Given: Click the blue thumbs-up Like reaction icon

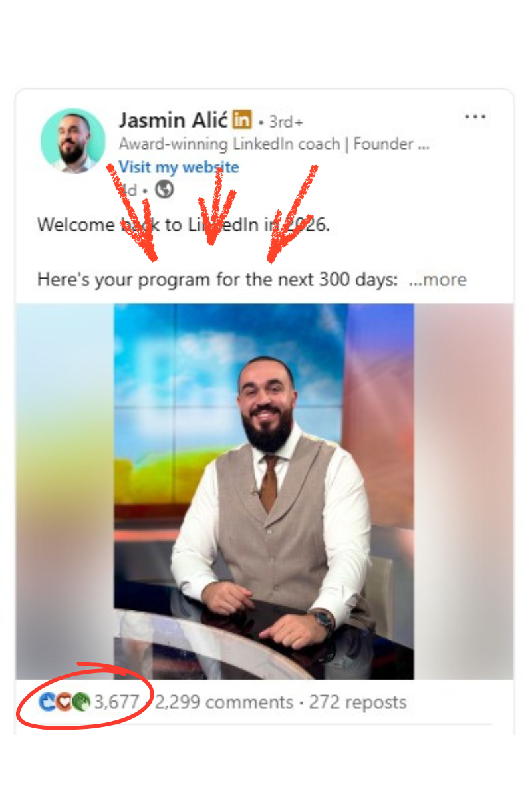Looking at the screenshot, I should click(x=47, y=702).
